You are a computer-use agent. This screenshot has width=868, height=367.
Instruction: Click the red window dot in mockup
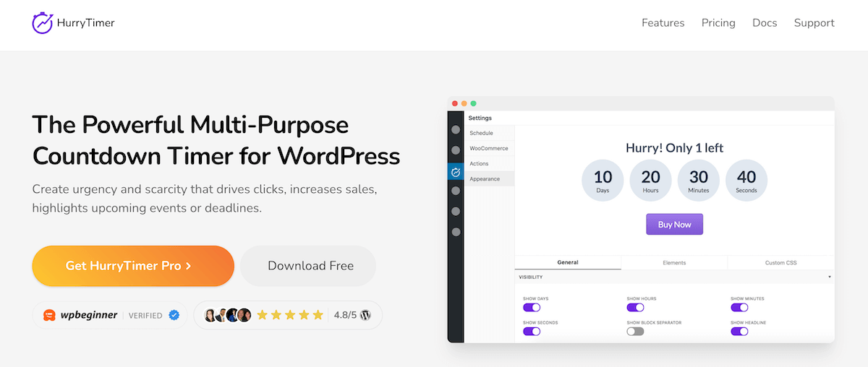455,103
